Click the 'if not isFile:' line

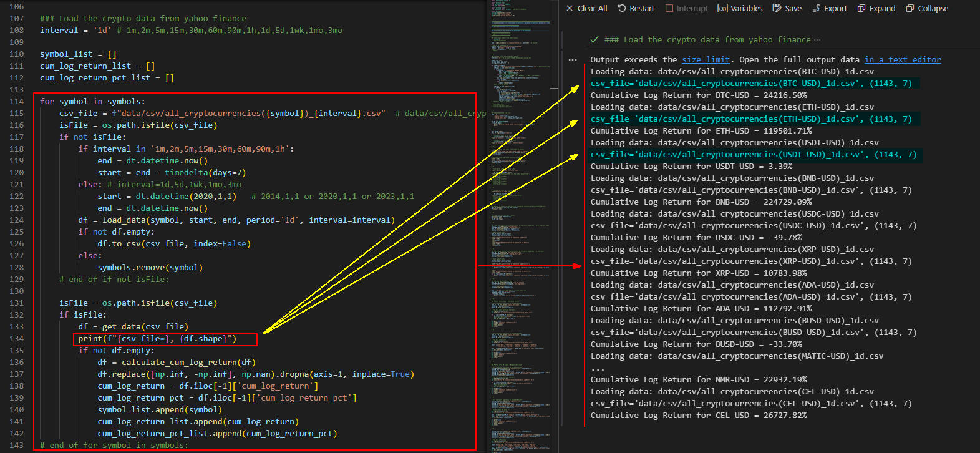click(x=92, y=137)
